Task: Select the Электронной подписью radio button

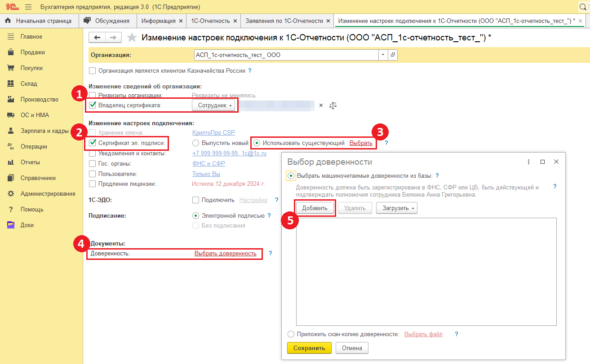Action: pos(195,215)
